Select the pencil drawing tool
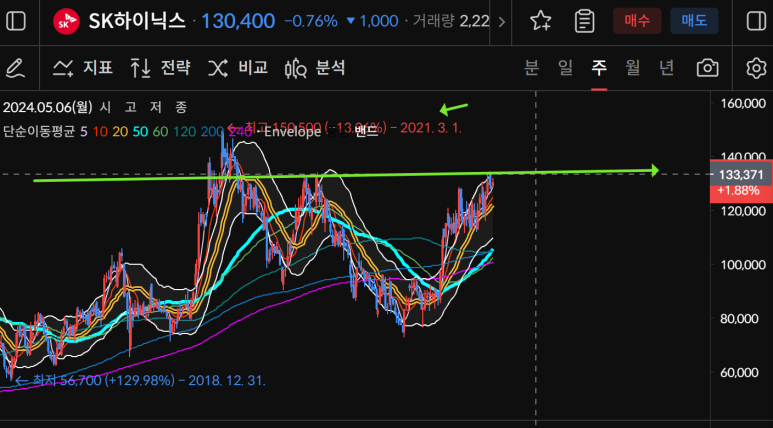 tap(16, 68)
